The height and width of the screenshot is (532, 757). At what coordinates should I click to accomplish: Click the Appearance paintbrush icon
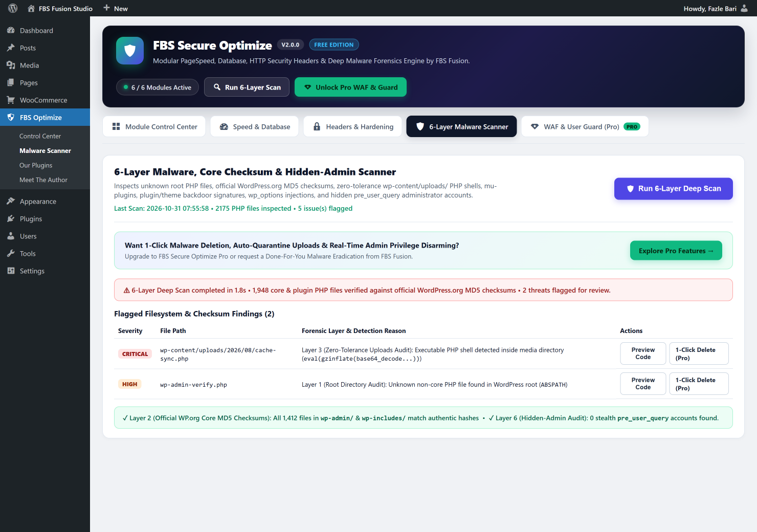(x=11, y=202)
